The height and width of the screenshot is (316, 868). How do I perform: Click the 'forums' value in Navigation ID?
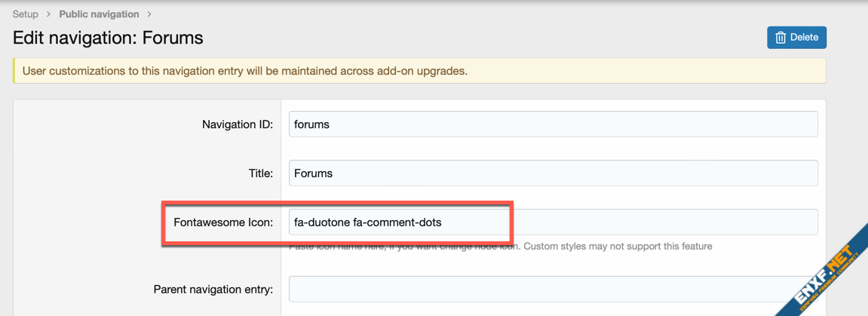[x=311, y=124]
